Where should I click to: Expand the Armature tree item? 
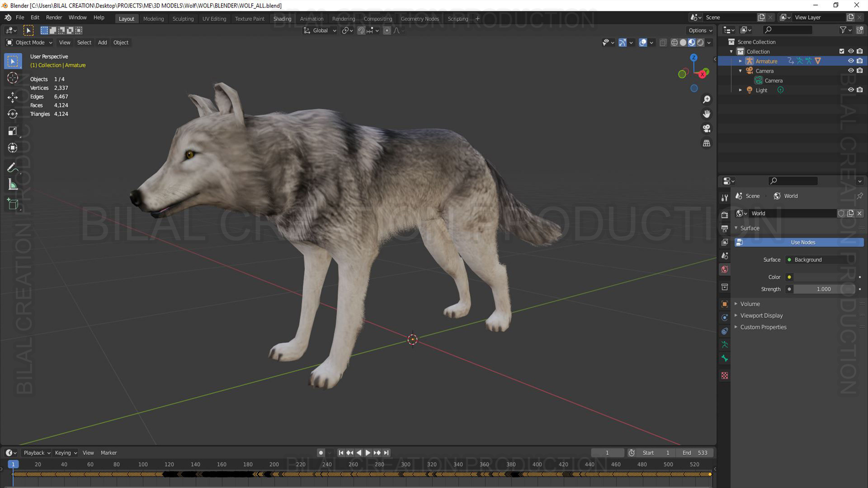click(740, 61)
